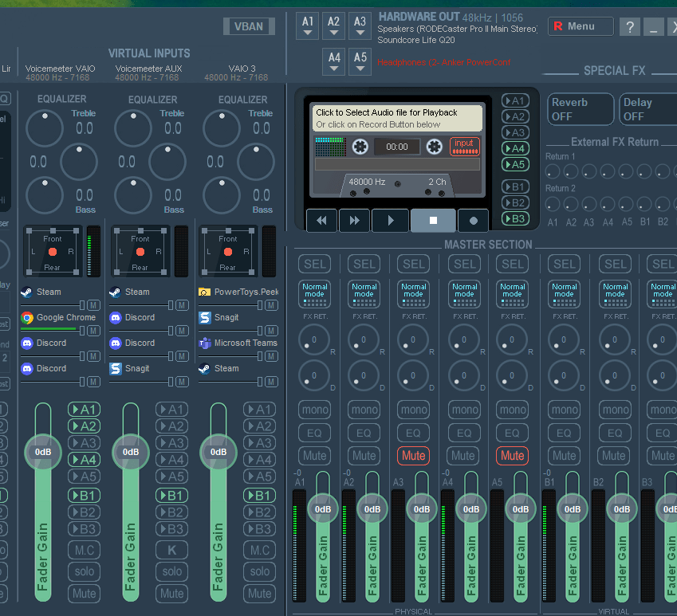The width and height of the screenshot is (677, 616).
Task: Change Normal mode on B1 bus
Action: tap(565, 294)
